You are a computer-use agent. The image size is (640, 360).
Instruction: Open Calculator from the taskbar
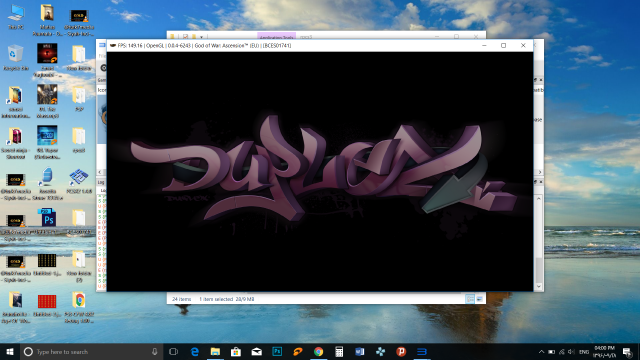click(339, 351)
